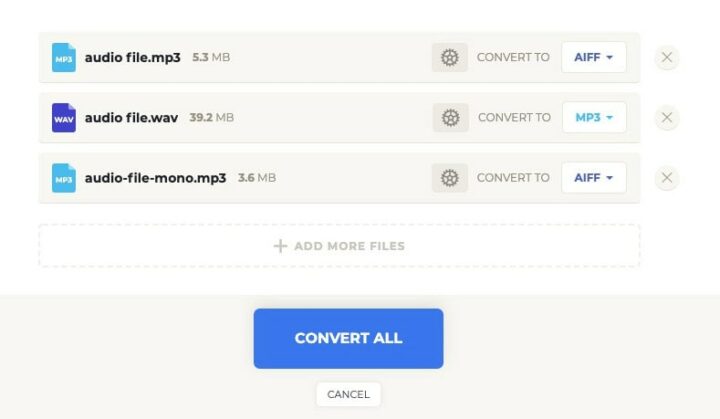The height and width of the screenshot is (419, 720).
Task: Click the Cancel button
Action: pos(348,394)
